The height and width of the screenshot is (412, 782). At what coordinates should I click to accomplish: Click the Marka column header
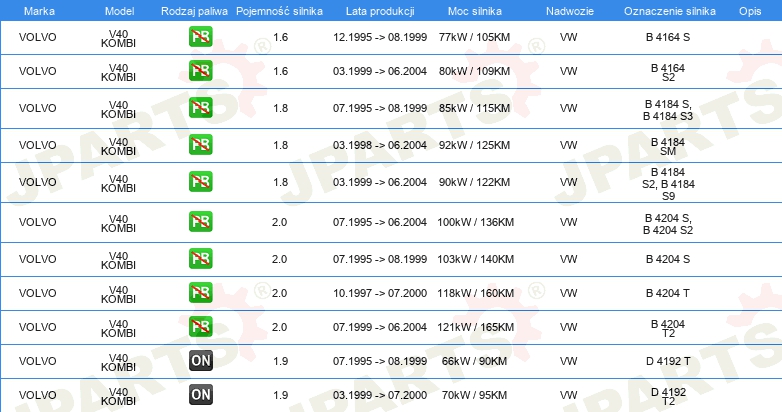(39, 11)
